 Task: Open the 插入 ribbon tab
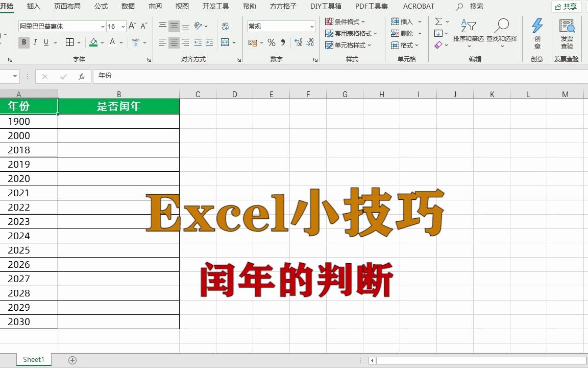click(x=33, y=7)
